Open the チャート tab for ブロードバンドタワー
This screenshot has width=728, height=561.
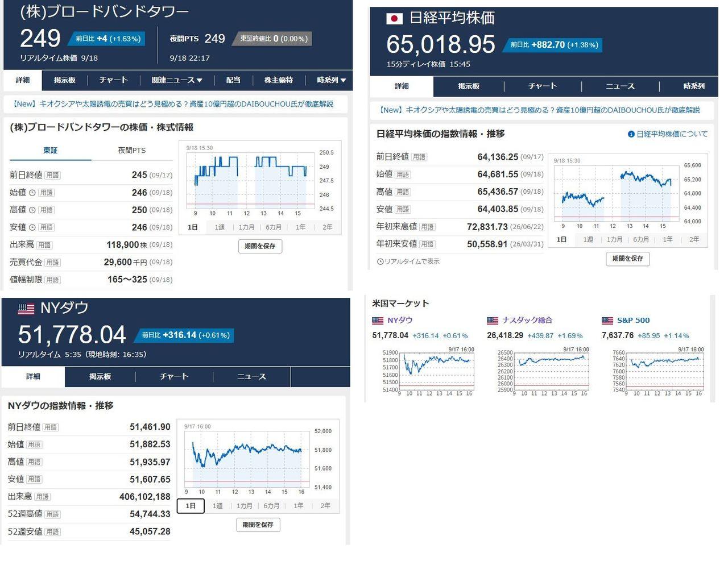coord(113,80)
